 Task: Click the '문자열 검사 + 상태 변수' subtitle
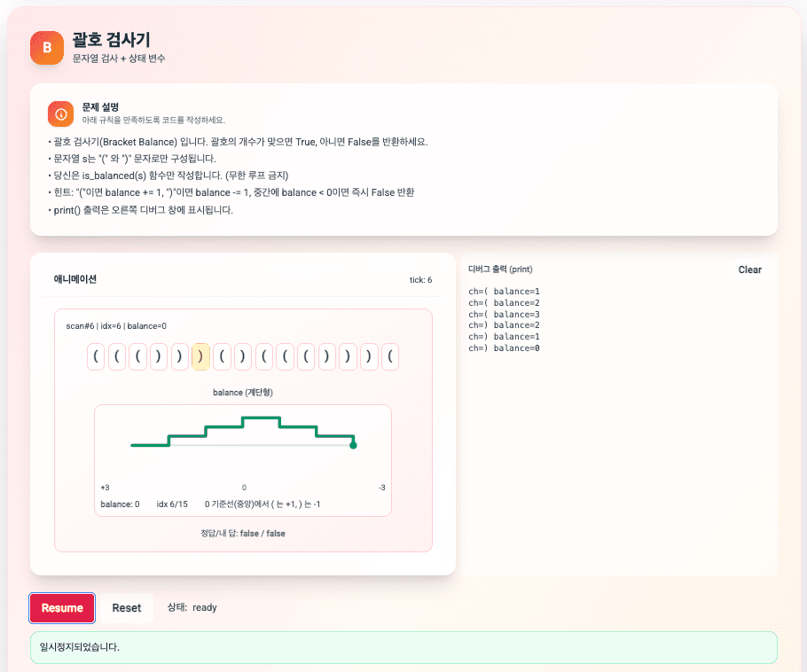119,59
